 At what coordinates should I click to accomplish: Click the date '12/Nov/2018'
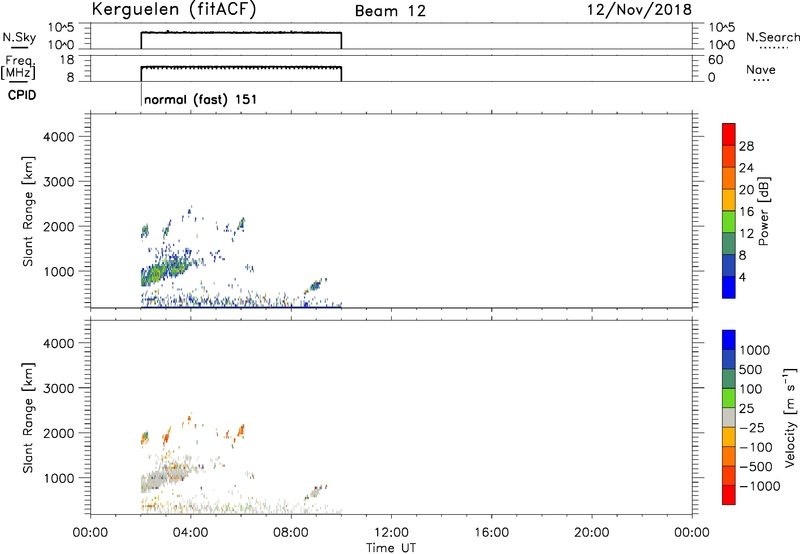pos(639,9)
